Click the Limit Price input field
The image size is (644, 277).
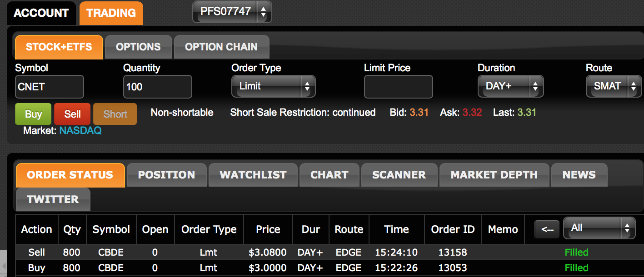tap(398, 87)
